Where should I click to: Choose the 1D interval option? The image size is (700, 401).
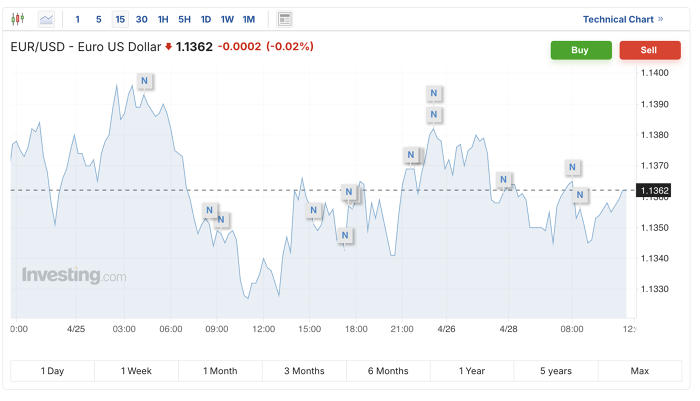pyautogui.click(x=206, y=19)
